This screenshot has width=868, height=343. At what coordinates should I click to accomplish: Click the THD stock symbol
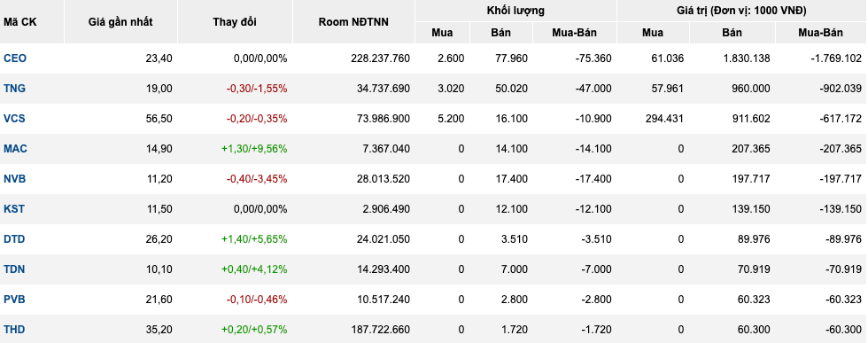click(x=14, y=330)
